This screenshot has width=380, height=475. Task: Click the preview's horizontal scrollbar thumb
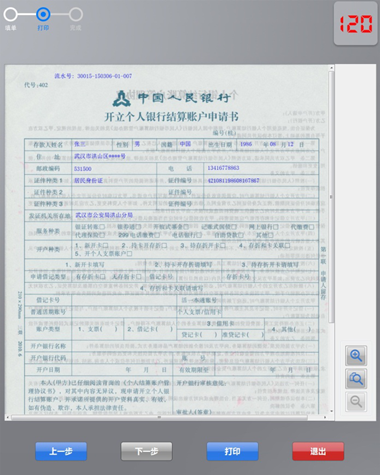click(x=159, y=417)
